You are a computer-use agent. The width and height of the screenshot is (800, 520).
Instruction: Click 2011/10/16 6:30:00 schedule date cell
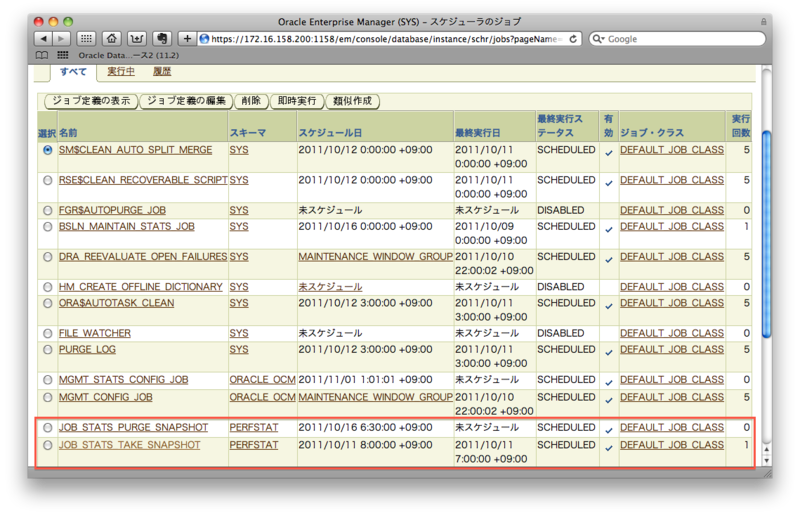tap(365, 428)
